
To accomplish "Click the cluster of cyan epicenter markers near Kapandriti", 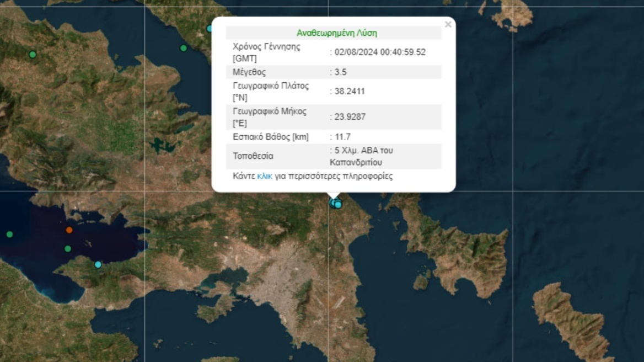I will pos(335,204).
